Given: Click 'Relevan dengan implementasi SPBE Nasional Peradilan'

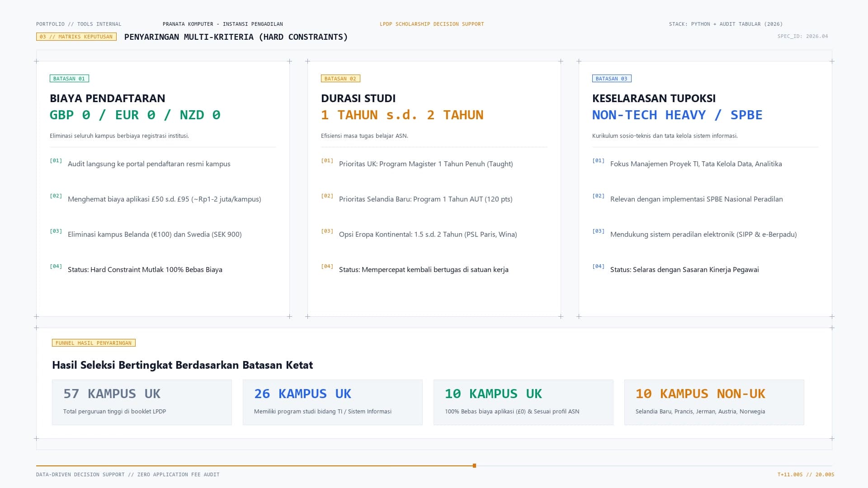Looking at the screenshot, I should click(697, 199).
